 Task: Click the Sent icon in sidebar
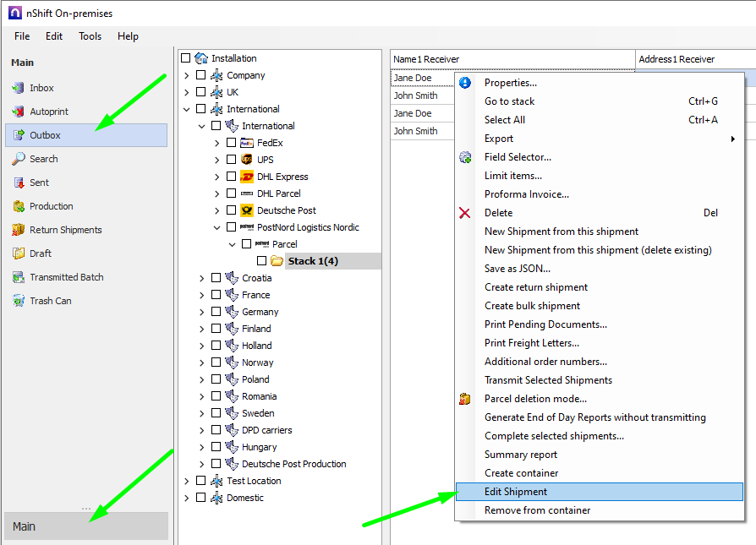(19, 183)
